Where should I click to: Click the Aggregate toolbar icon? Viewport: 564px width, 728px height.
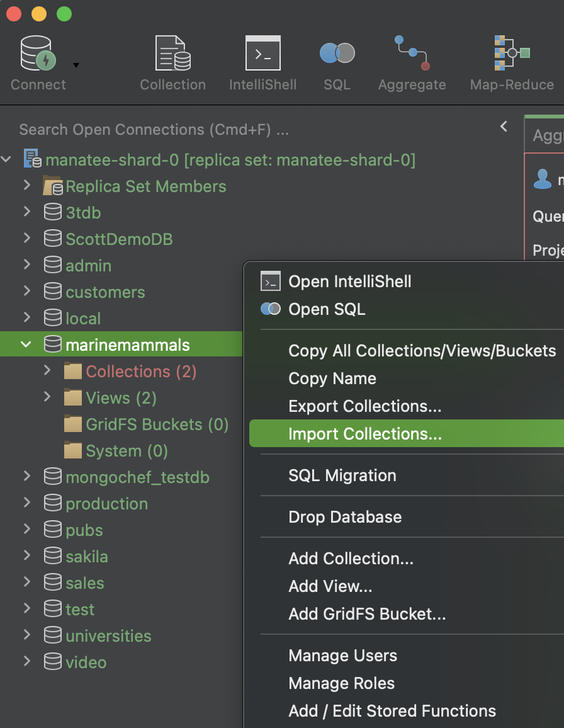click(x=412, y=53)
